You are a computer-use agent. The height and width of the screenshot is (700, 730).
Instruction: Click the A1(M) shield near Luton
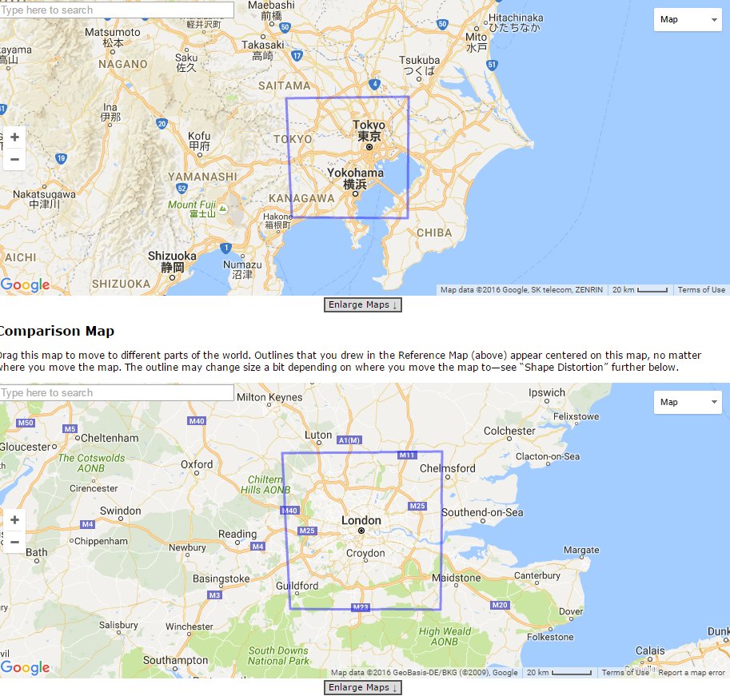tap(349, 440)
